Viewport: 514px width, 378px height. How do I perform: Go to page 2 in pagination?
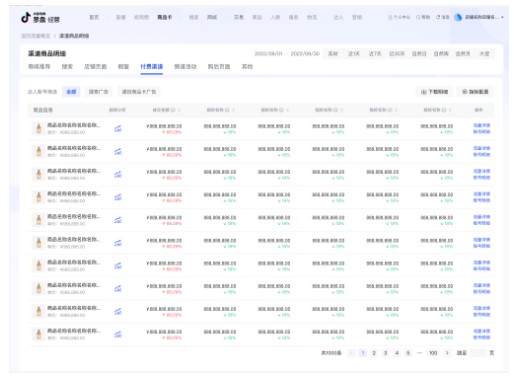(x=374, y=353)
